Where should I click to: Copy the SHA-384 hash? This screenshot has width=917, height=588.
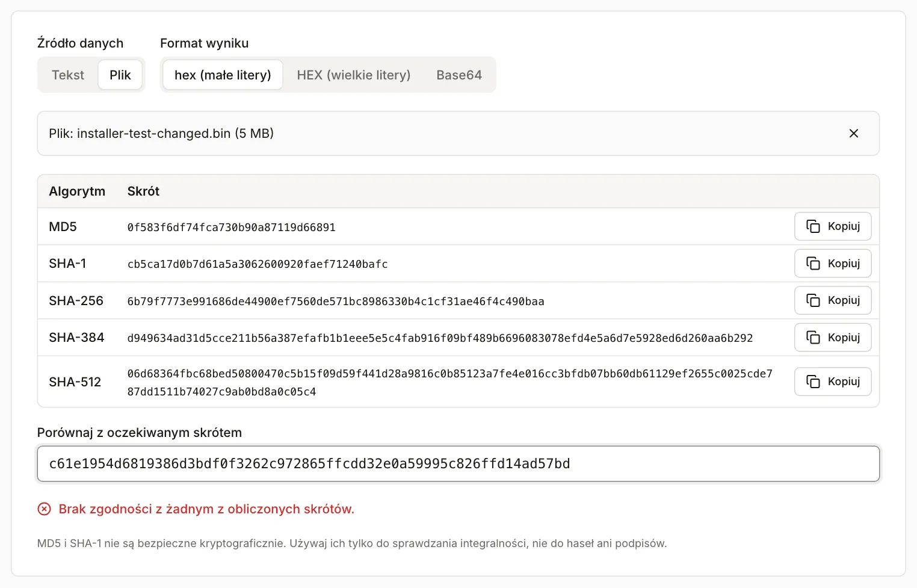(833, 338)
